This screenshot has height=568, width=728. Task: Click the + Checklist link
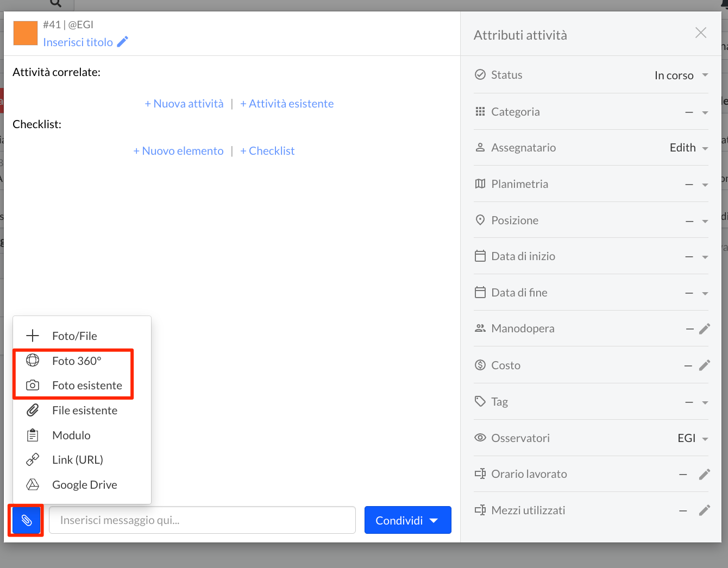pyautogui.click(x=267, y=151)
